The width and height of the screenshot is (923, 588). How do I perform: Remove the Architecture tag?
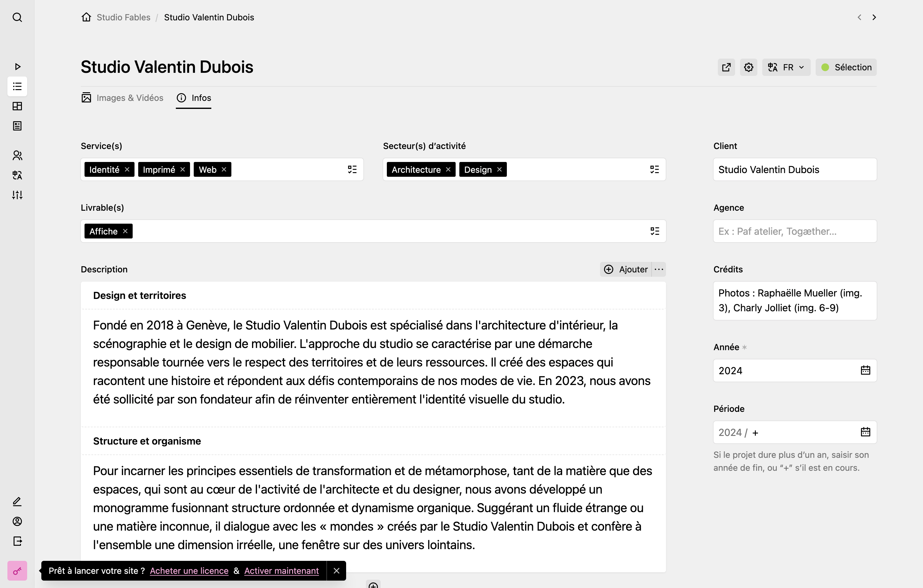coord(449,169)
